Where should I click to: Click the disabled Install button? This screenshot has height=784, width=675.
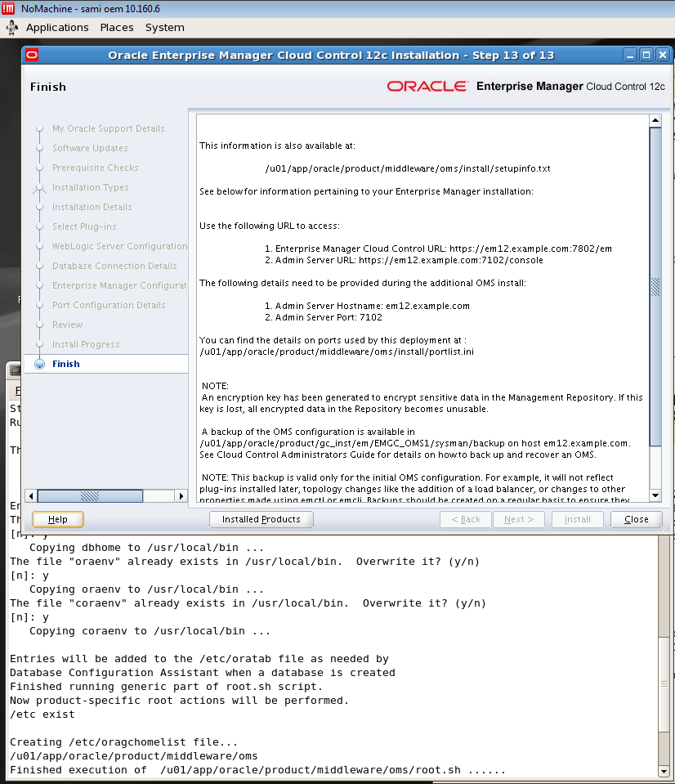click(578, 519)
